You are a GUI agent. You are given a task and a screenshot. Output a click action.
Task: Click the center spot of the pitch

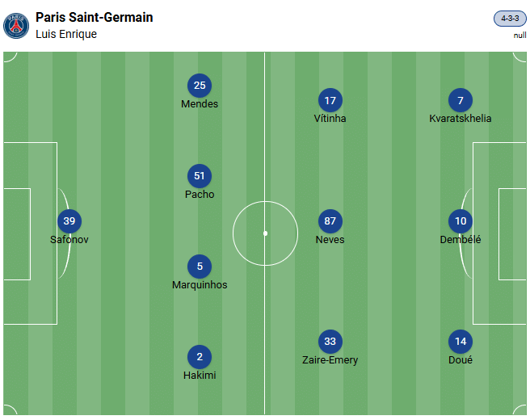pos(265,233)
